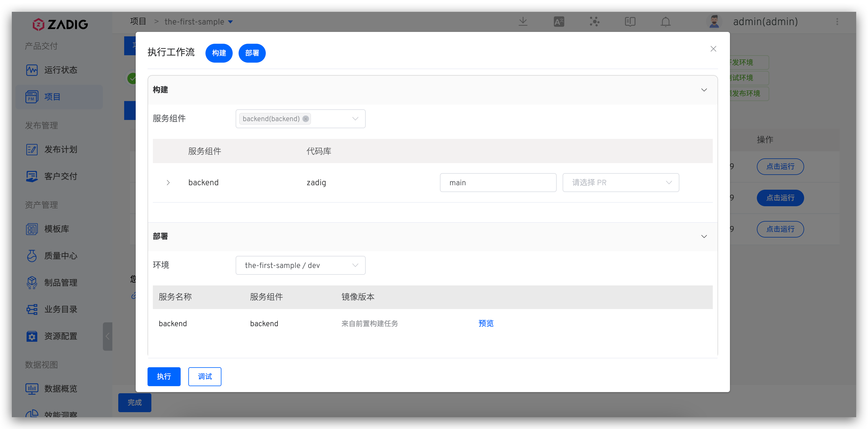Collapse the 构建 section in the dialog
This screenshot has height=429, width=868.
[704, 90]
